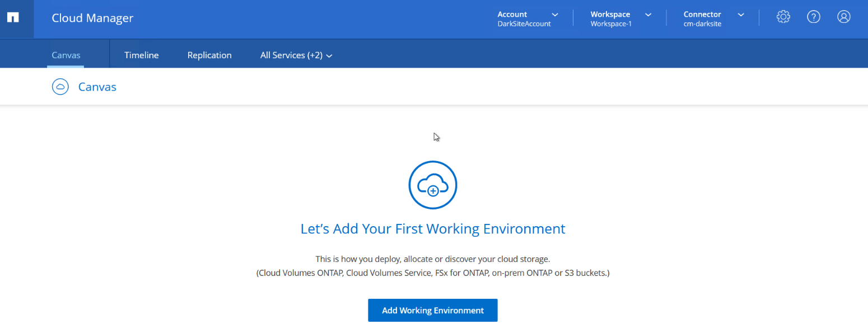Select the Workspace-1 label
The height and width of the screenshot is (333, 868).
(611, 24)
